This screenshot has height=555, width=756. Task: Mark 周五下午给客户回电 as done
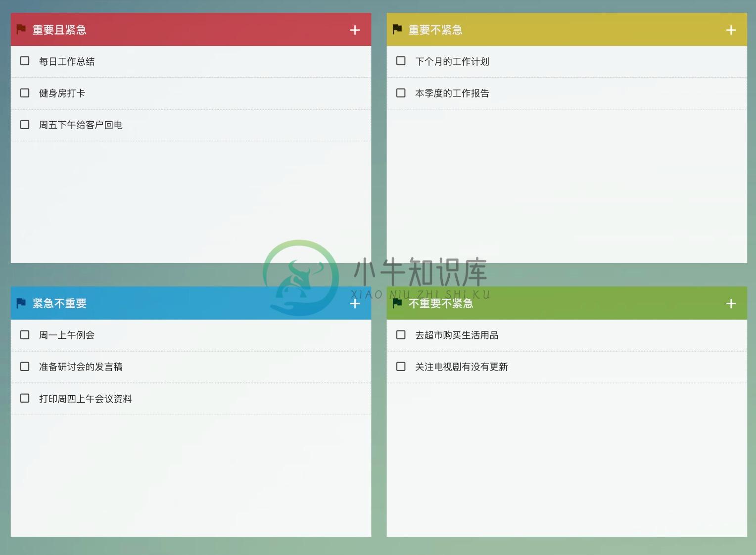[x=25, y=124]
